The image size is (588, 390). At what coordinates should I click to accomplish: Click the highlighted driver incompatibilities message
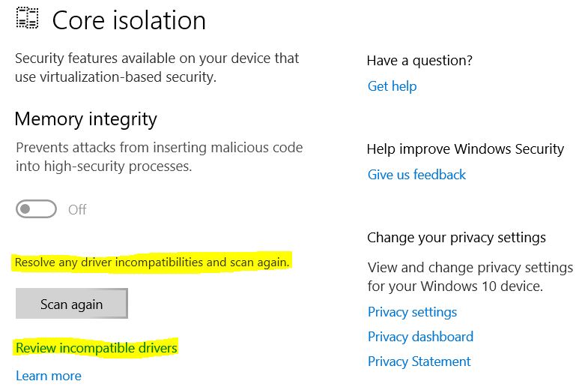pos(152,262)
